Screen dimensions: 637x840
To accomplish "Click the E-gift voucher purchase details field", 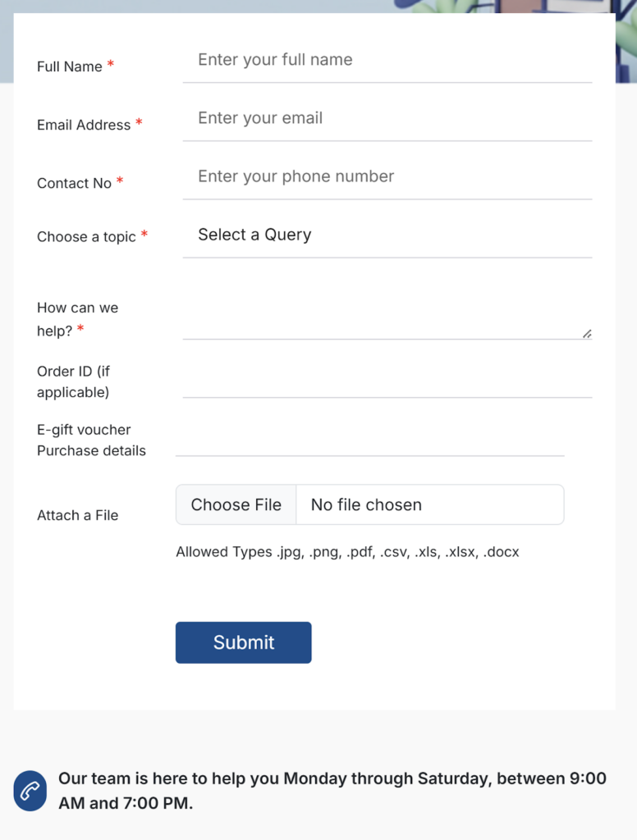I will pos(369,439).
